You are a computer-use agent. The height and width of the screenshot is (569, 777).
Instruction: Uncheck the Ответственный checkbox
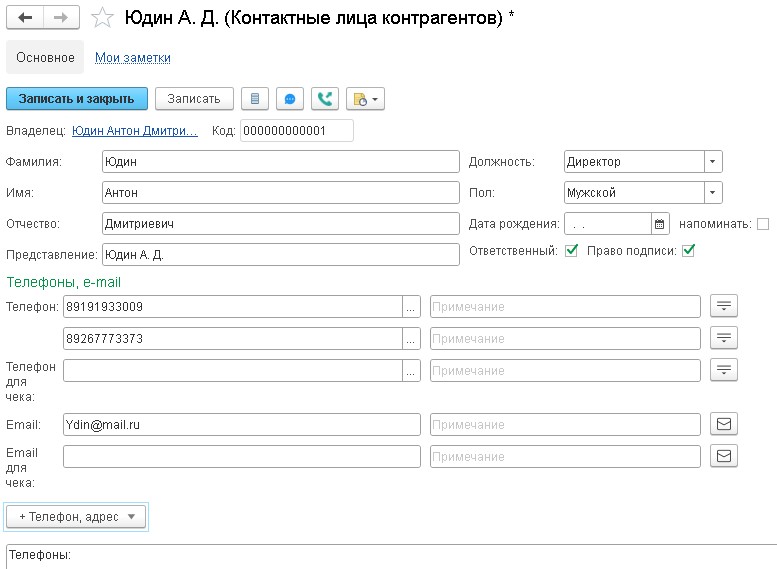click(x=571, y=251)
